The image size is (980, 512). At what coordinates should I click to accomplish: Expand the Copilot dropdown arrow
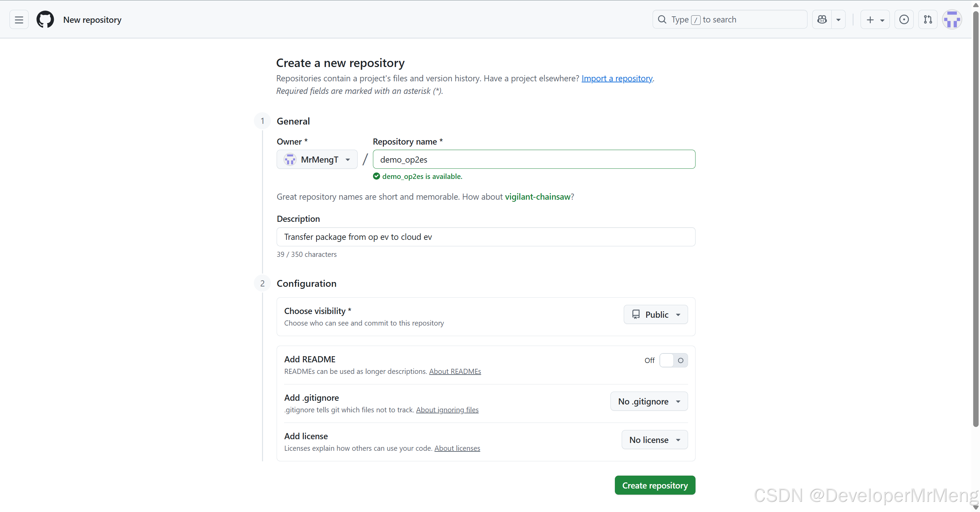(x=838, y=20)
